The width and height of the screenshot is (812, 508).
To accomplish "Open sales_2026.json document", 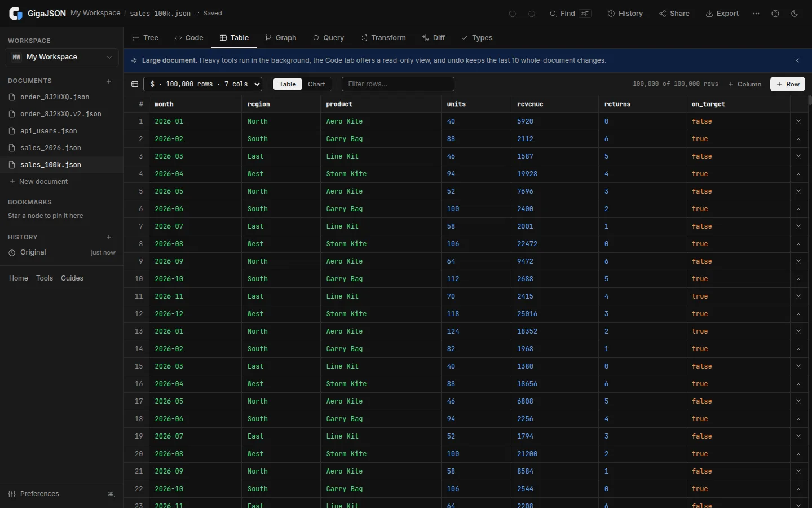I will coord(62,148).
